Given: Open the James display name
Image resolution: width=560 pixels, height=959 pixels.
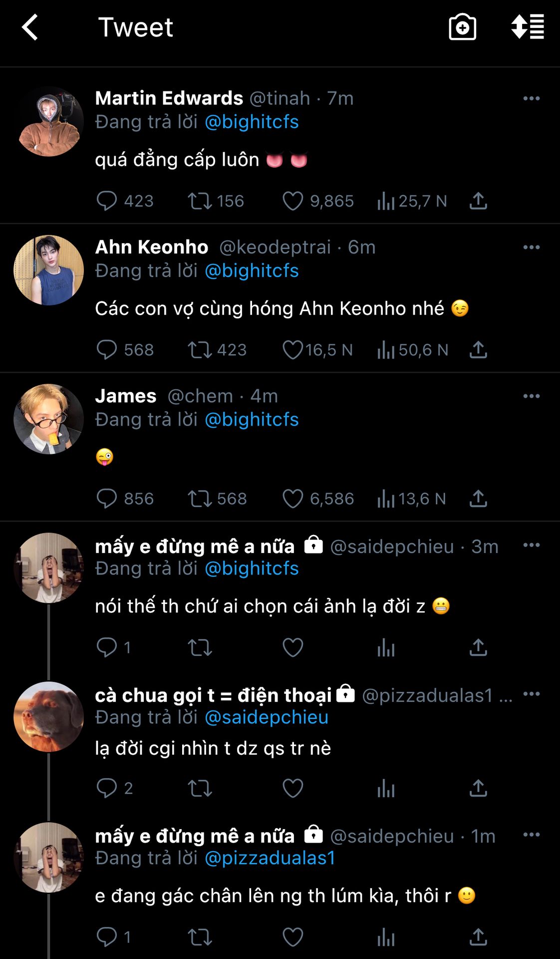Looking at the screenshot, I should tap(126, 396).
